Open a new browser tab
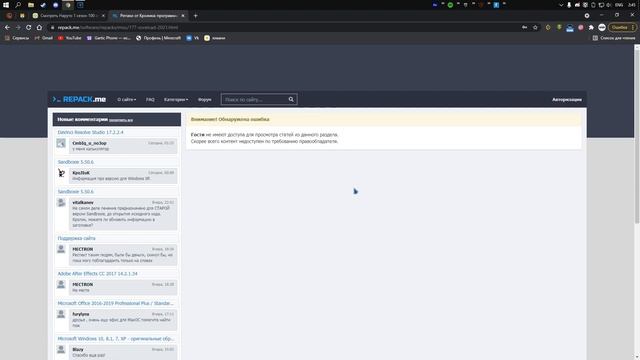Viewport: 640px width, 360px height. tap(196, 16)
